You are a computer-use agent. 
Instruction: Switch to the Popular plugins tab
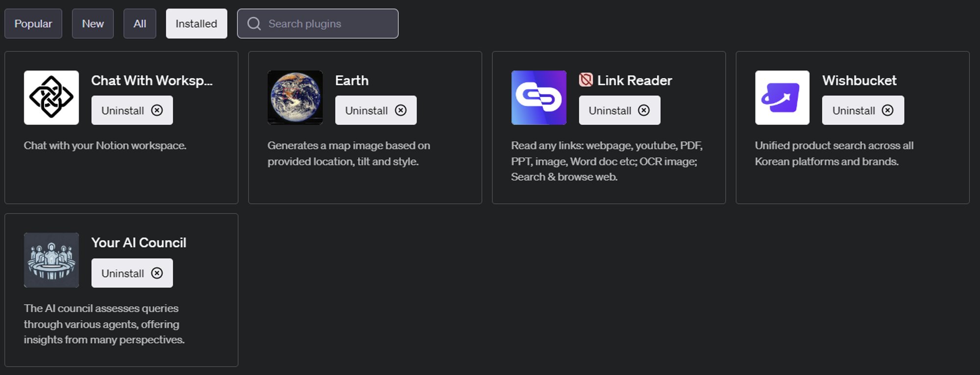pyautogui.click(x=33, y=23)
